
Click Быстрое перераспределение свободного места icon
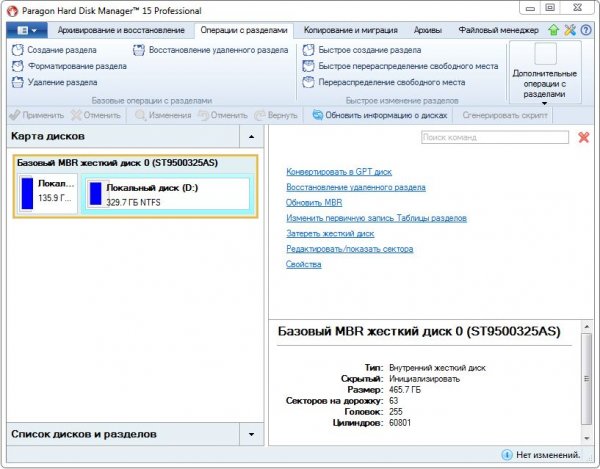(x=308, y=66)
